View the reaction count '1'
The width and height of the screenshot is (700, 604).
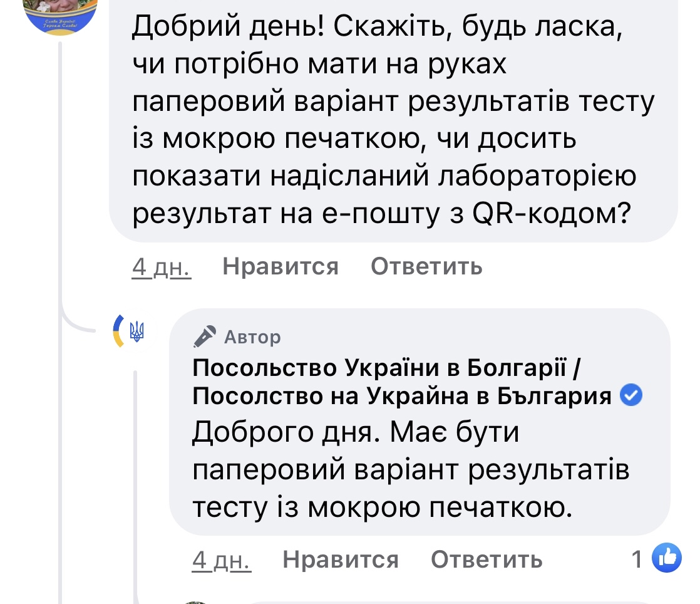pyautogui.click(x=637, y=558)
